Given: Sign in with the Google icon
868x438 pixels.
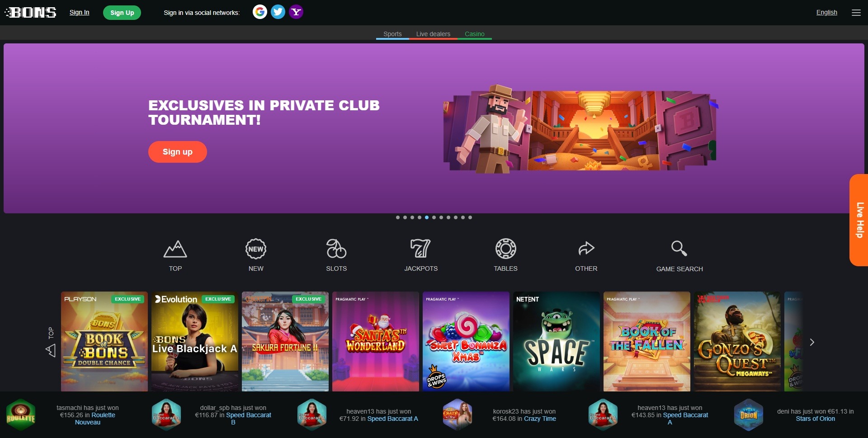Looking at the screenshot, I should [x=259, y=12].
